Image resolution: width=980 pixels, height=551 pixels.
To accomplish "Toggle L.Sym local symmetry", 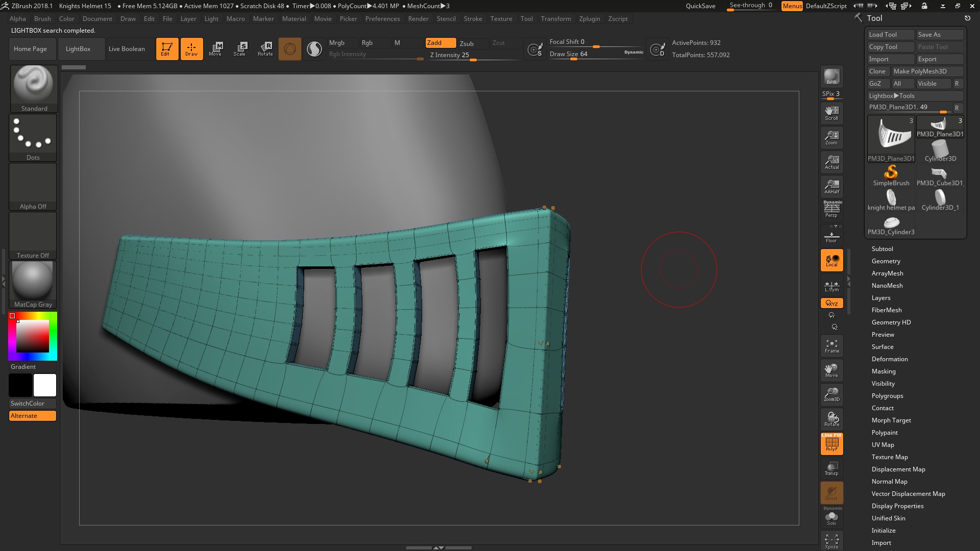I will (x=831, y=286).
